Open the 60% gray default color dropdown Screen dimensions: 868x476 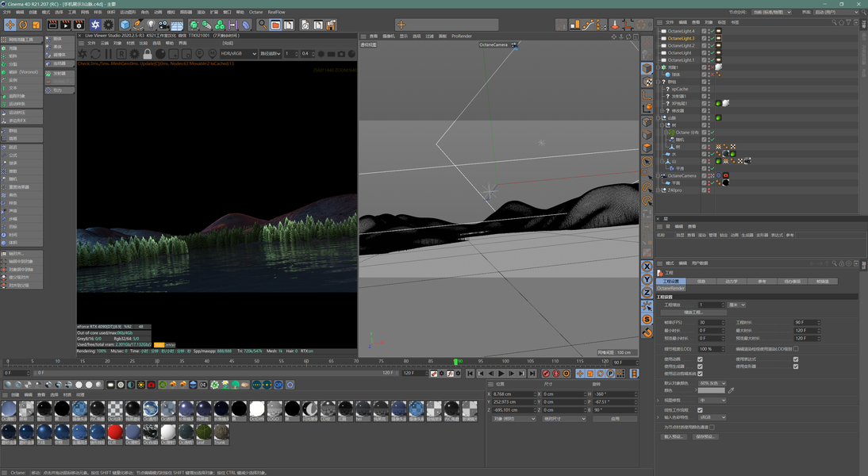712,383
